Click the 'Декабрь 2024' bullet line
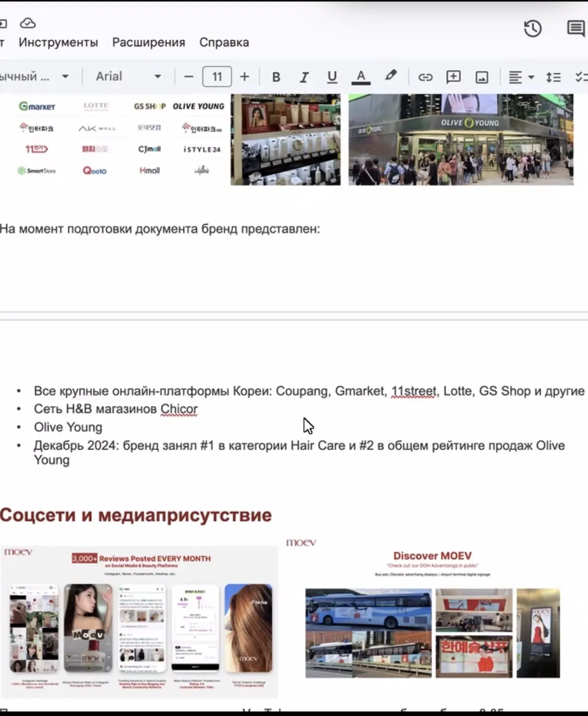The image size is (588, 716). (x=299, y=452)
